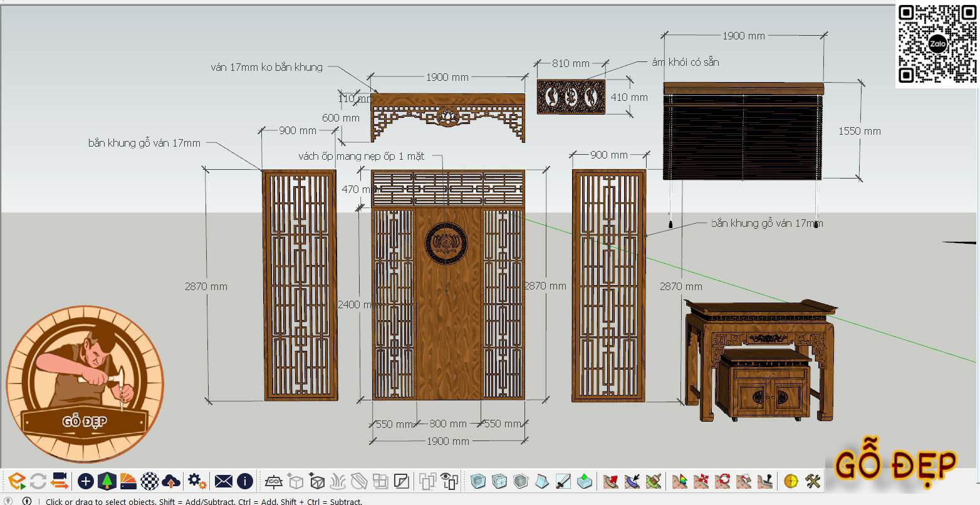Open settings with the two gears icon
Viewport: 980px width, 505px height.
coord(197,481)
